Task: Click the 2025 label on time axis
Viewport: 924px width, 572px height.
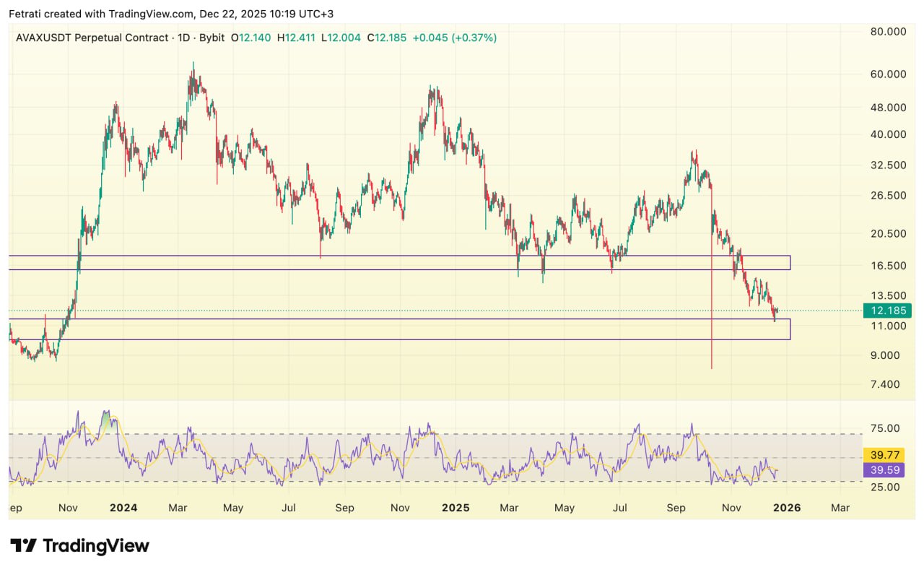Action: pos(456,508)
